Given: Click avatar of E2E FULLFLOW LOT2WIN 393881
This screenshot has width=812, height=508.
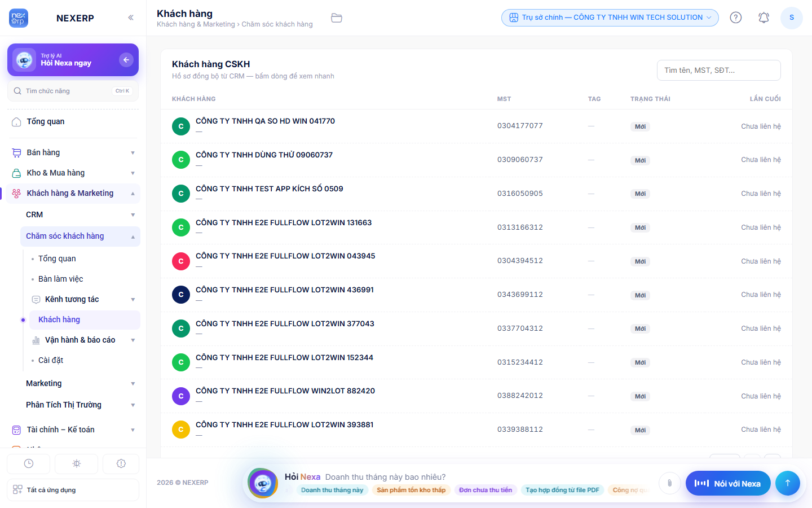Looking at the screenshot, I should click(181, 430).
